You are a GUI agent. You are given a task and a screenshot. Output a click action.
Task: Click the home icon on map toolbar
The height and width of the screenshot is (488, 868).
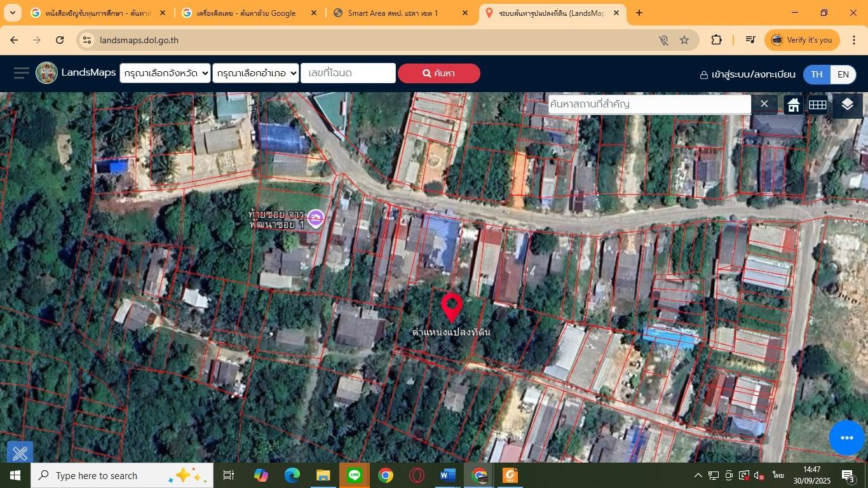click(x=793, y=105)
